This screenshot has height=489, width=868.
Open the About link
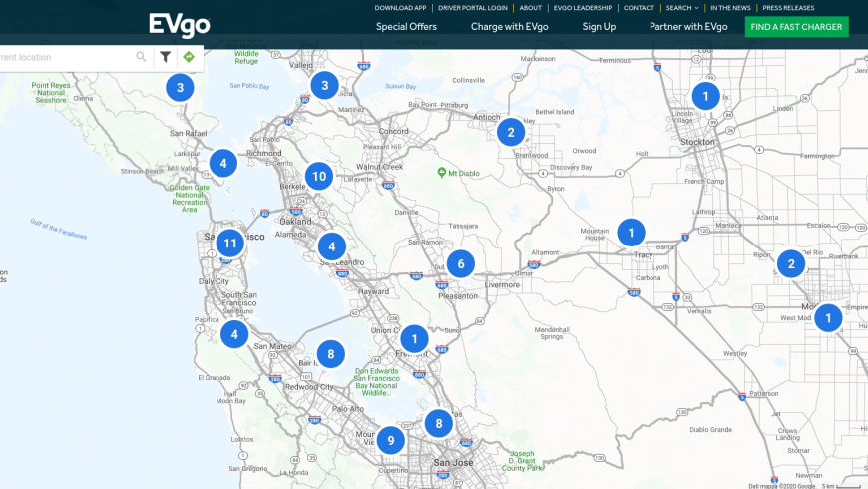(x=531, y=8)
